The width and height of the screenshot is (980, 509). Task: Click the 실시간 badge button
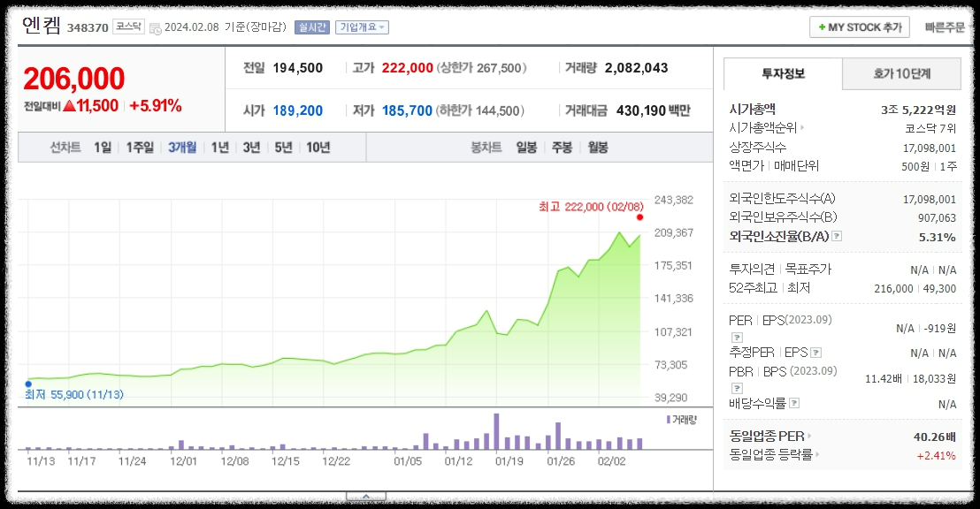(312, 27)
